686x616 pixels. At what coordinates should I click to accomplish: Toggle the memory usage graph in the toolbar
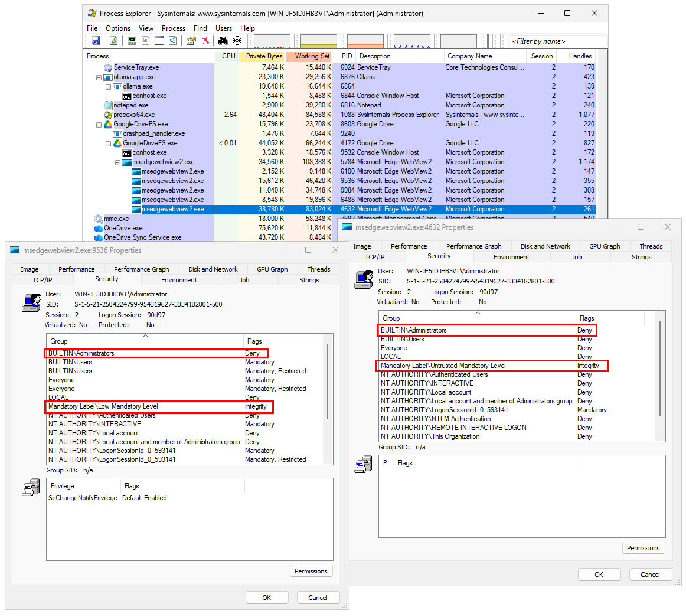pos(318,41)
